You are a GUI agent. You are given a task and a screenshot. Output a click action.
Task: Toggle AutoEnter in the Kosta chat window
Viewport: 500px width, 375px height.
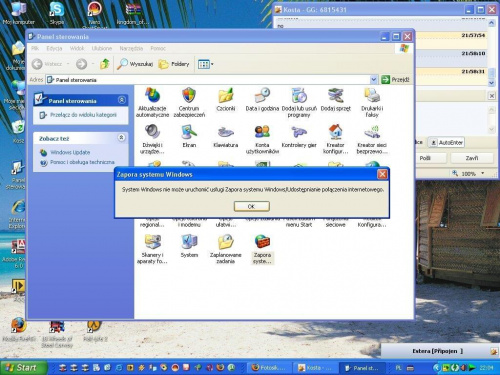(446, 143)
